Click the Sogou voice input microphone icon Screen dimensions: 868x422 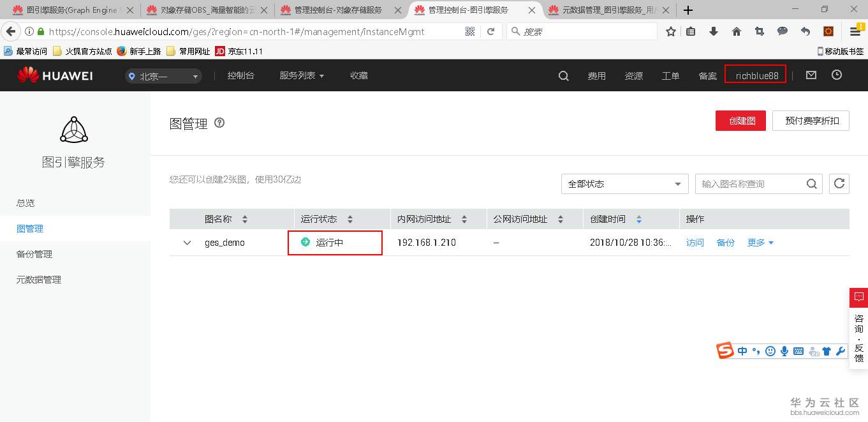[x=784, y=350]
